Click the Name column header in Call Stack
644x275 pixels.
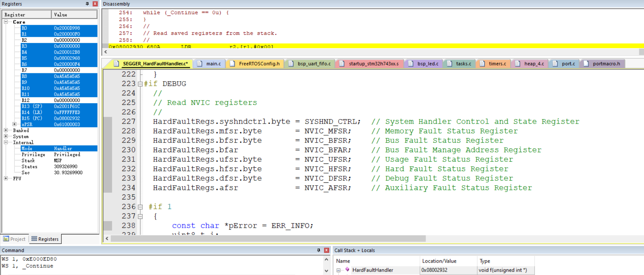tap(377, 261)
